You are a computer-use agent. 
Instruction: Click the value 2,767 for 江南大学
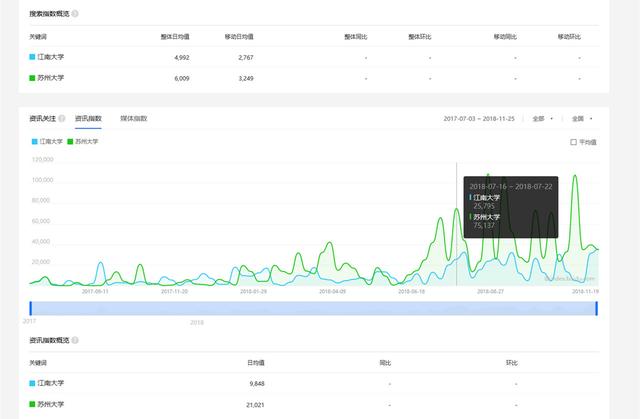coord(246,58)
